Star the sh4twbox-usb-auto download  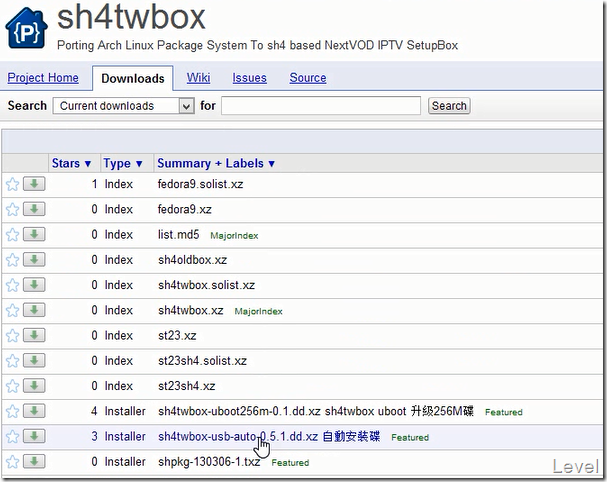(x=12, y=437)
